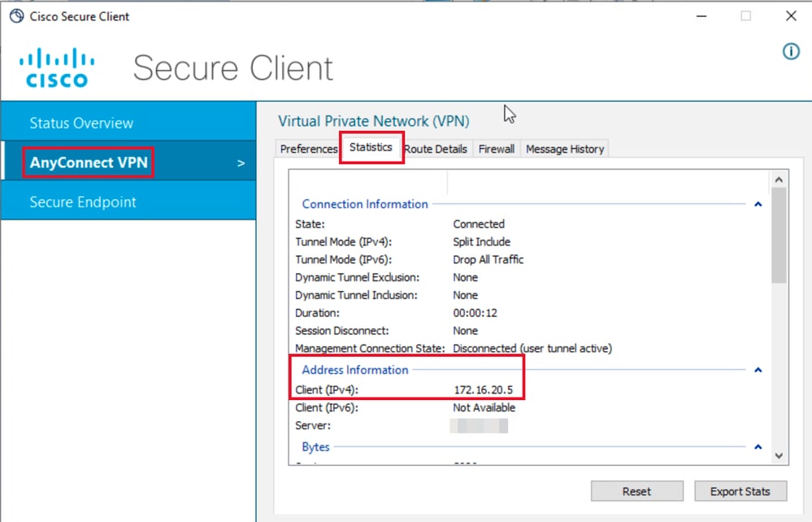This screenshot has width=812, height=522.
Task: Click the Drop All Traffic value
Action: coord(488,259)
